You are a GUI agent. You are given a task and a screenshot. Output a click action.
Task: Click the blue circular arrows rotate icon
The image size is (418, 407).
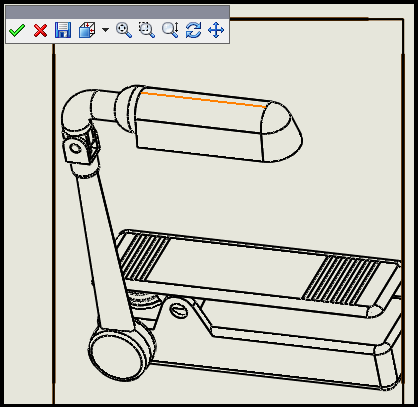pyautogui.click(x=193, y=30)
